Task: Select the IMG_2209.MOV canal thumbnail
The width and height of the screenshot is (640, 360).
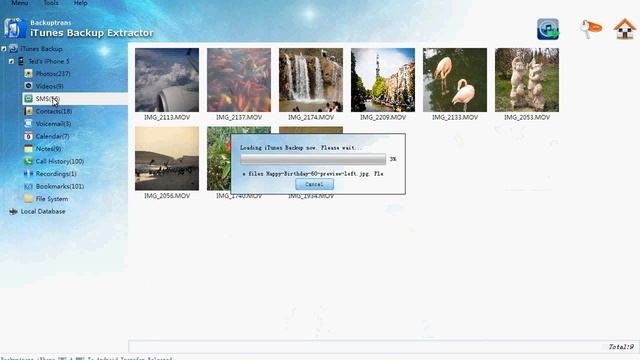Action: (x=383, y=80)
